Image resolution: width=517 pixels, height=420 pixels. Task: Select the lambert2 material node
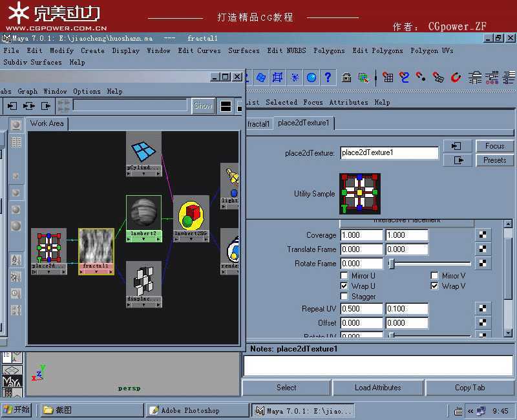[143, 218]
